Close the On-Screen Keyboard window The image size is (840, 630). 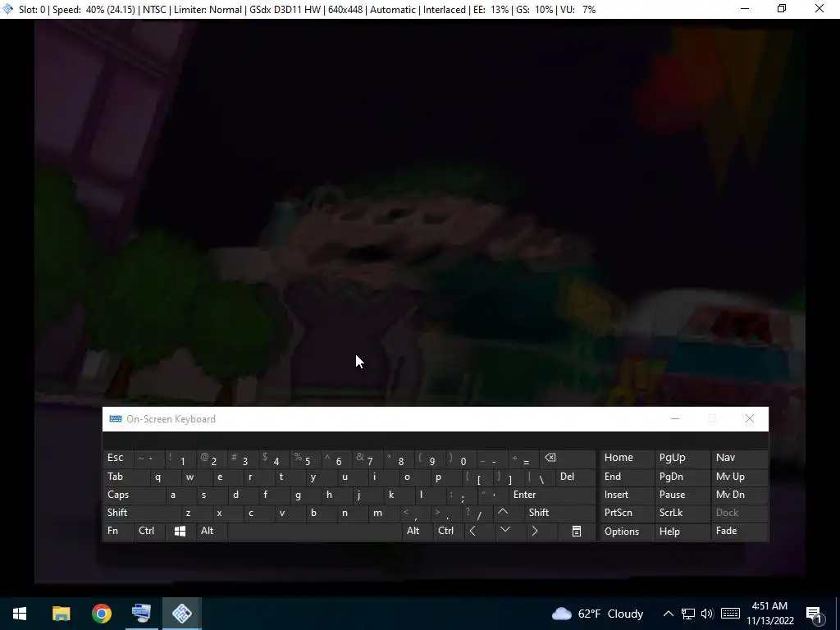pyautogui.click(x=750, y=419)
